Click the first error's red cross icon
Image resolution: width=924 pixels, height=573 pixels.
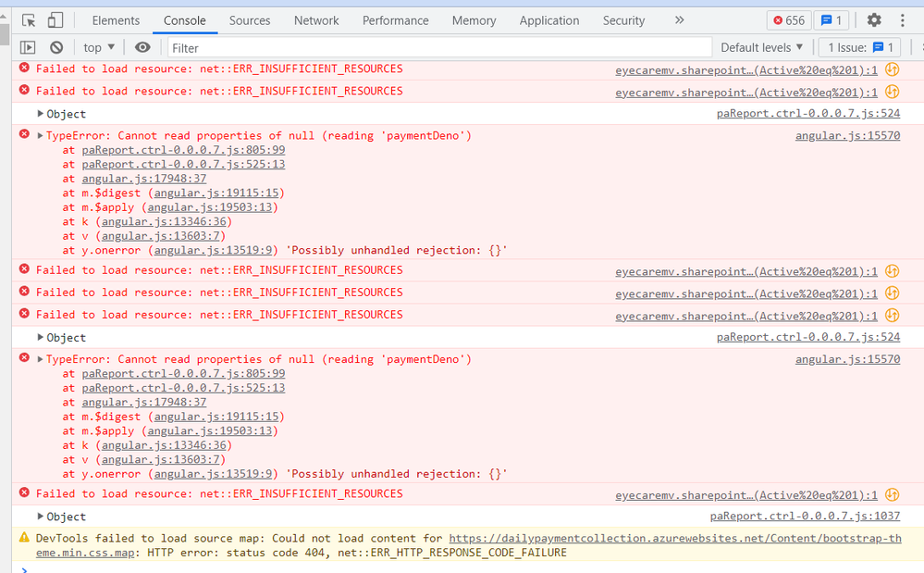click(24, 68)
